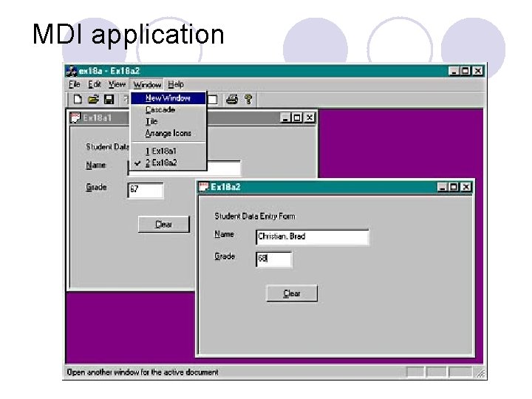532x399 pixels.
Task: Click the New document toolbar icon
Action: [78, 100]
